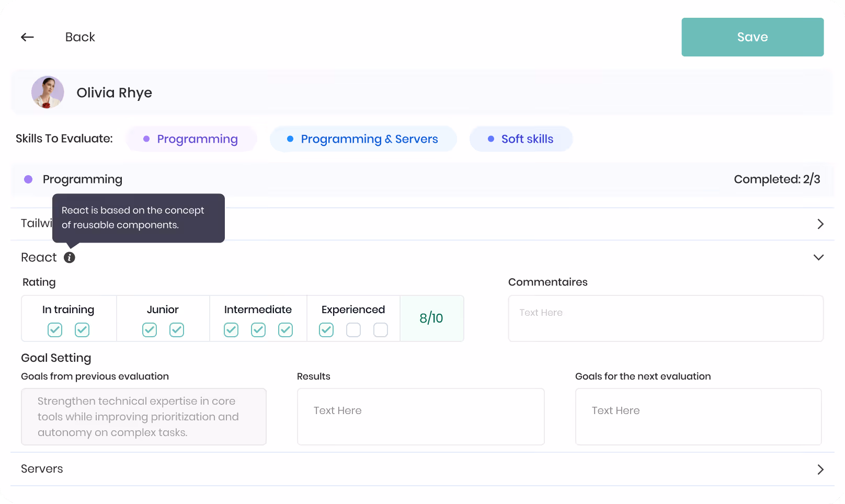
Task: Toggle first Intermediate checkbox
Action: [x=231, y=330]
